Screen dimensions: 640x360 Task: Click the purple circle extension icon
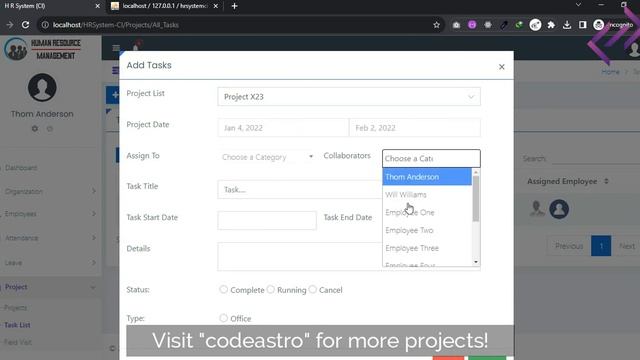click(472, 25)
